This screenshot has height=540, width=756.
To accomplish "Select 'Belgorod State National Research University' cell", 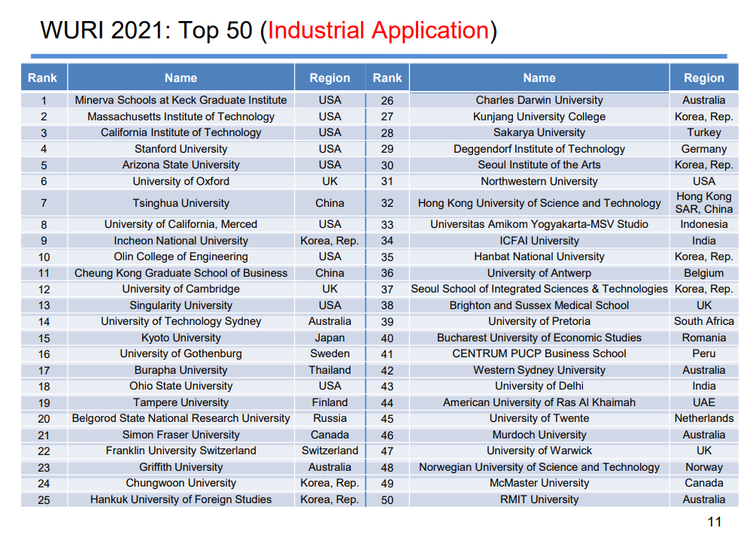I will (181, 418).
